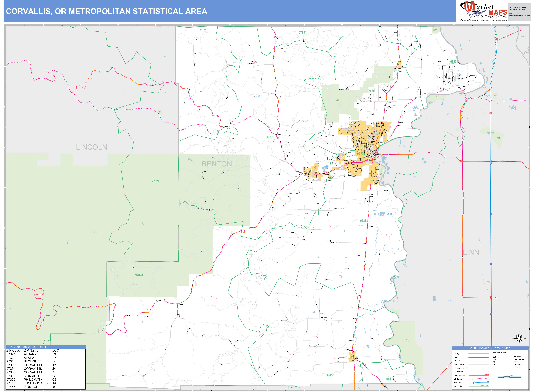Click the Toll Roads legend symbol
533x392 pixels.
(479, 386)
